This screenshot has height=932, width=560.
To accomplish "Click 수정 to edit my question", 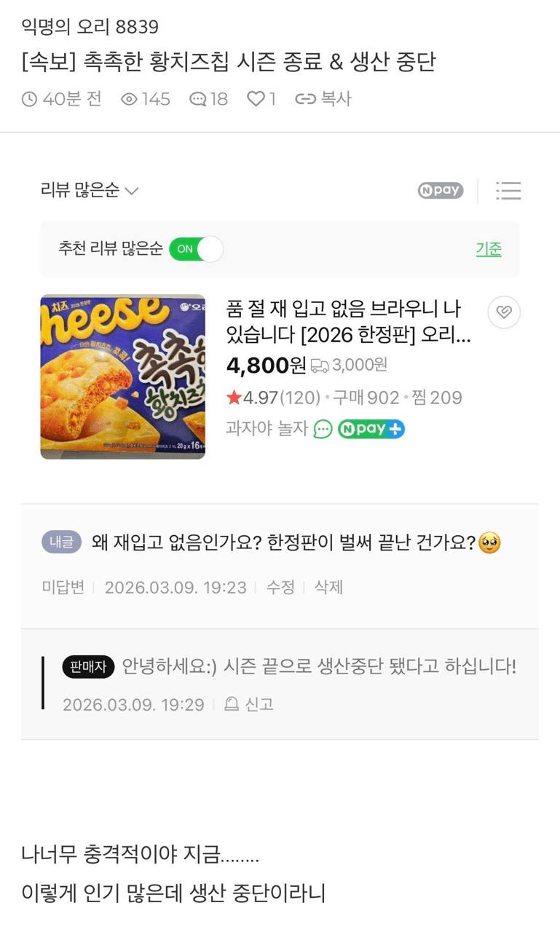I will pyautogui.click(x=280, y=587).
